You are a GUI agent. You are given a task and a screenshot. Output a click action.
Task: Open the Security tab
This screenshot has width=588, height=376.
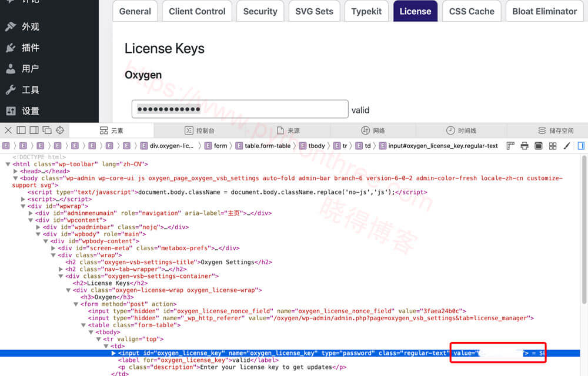(260, 11)
